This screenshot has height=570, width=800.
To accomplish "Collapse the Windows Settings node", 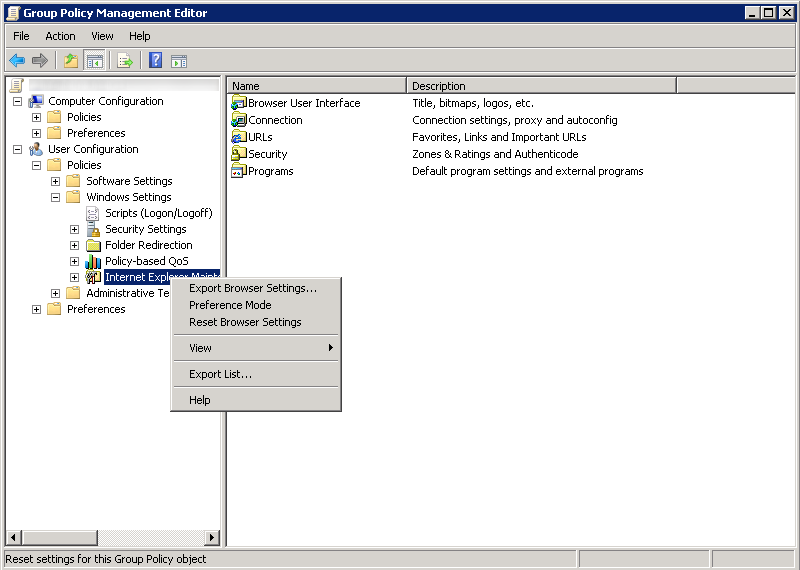I will (56, 197).
